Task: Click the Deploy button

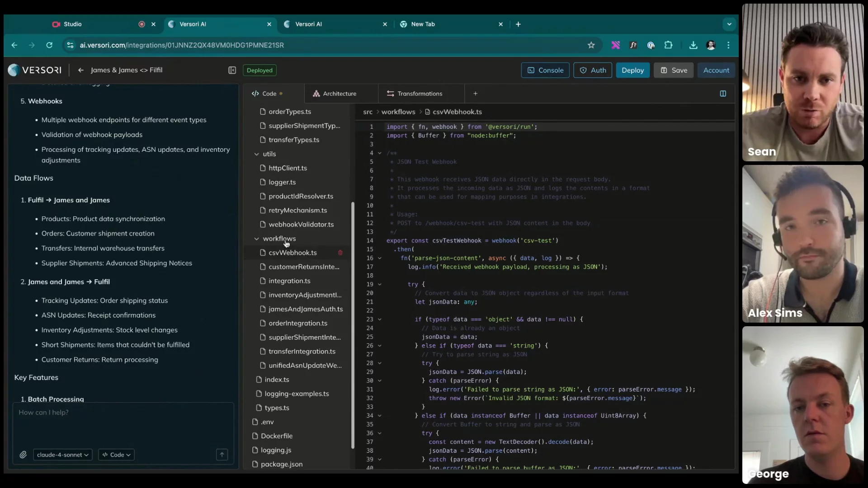Action: 632,70
